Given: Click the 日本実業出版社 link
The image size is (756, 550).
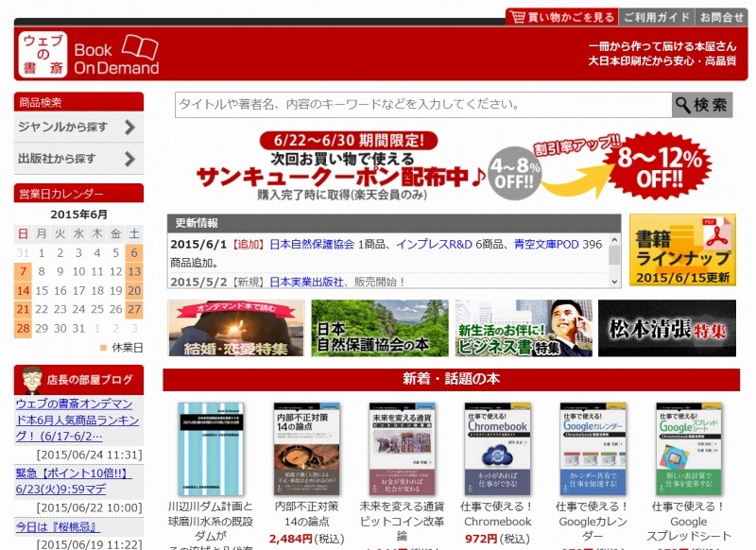Looking at the screenshot, I should point(306,282).
